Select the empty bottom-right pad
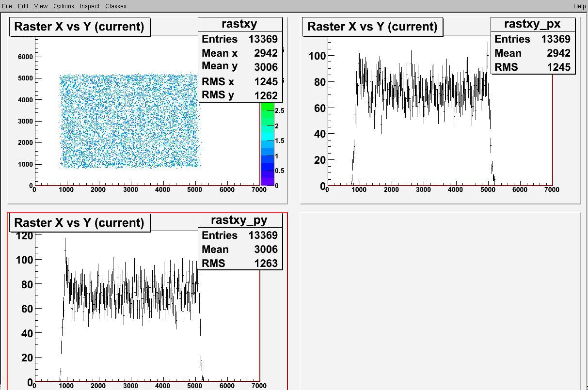588x390 pixels. 440,301
